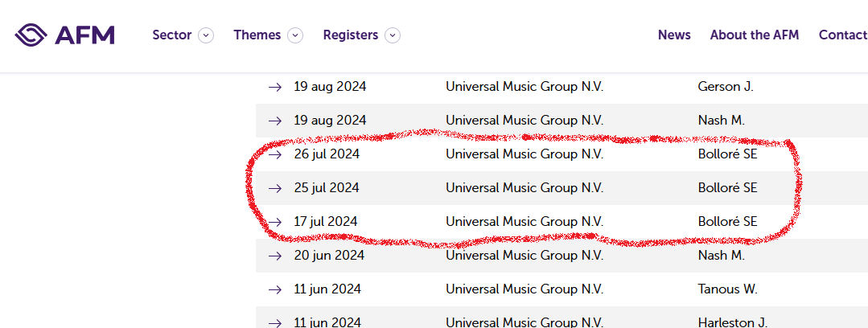Click Bolloré SE in the 17 jul row

tap(727, 222)
